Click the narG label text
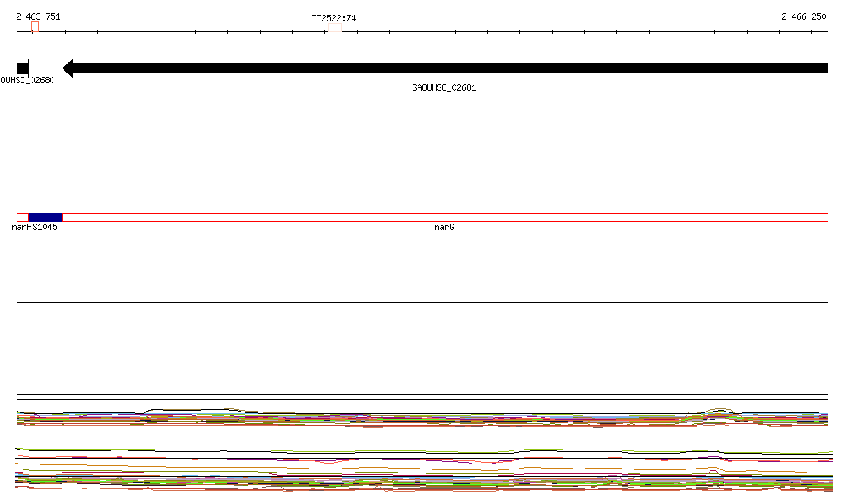The width and height of the screenshot is (845, 504). coord(444,227)
